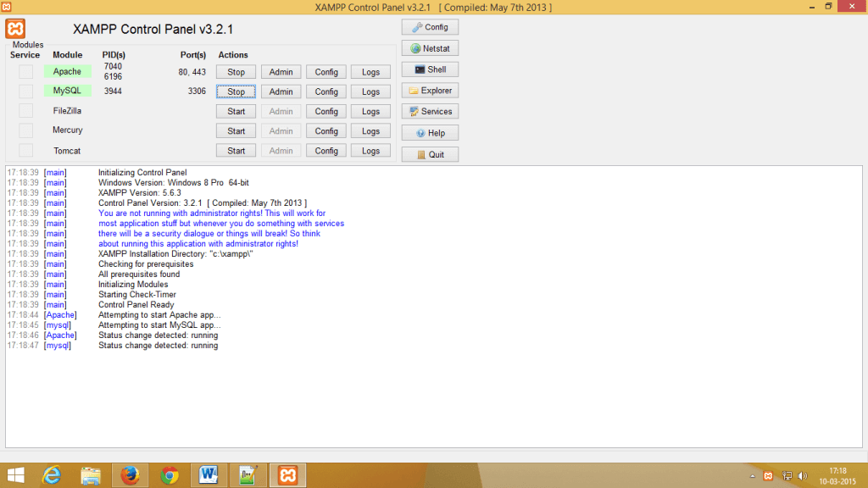Show hidden tray icons arrow
This screenshot has height=488, width=868.
click(753, 476)
